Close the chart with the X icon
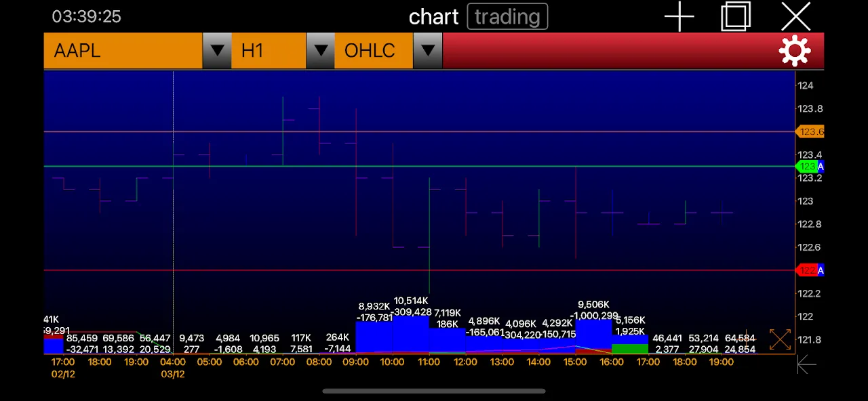The height and width of the screenshot is (401, 868). pyautogui.click(x=795, y=17)
